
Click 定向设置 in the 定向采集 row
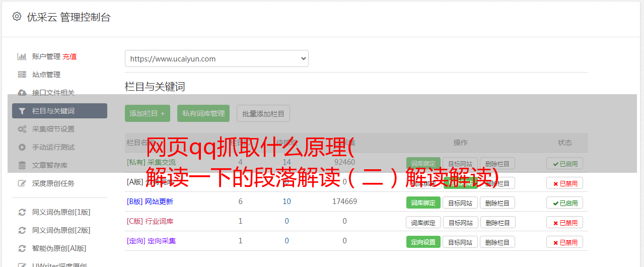423,242
